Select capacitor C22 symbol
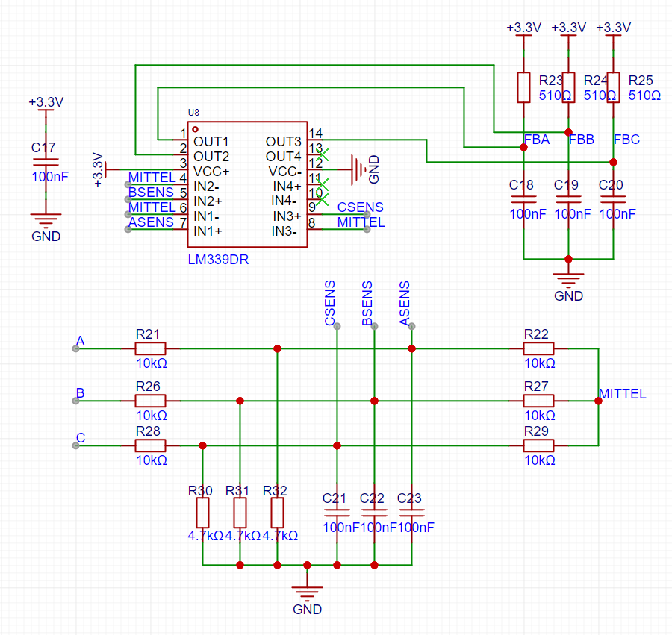This screenshot has height=635, width=672. (x=374, y=513)
